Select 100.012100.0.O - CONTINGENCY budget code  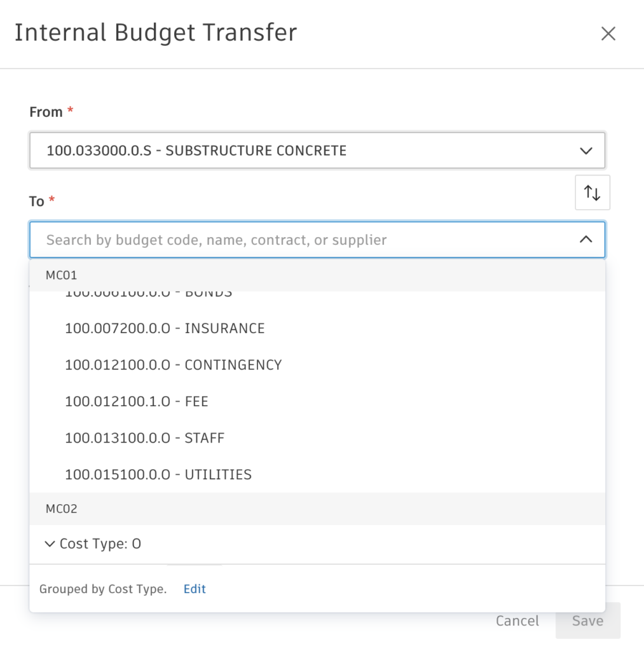pyautogui.click(x=173, y=365)
